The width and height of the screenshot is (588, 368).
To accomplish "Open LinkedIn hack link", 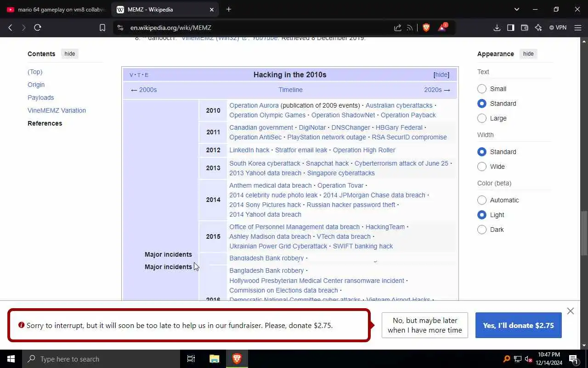I will pos(249,150).
